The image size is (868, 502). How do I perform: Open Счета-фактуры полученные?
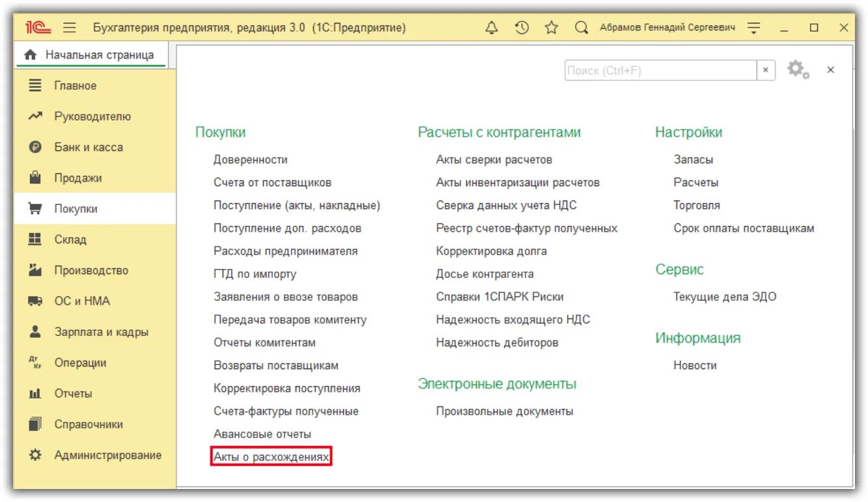click(x=287, y=411)
